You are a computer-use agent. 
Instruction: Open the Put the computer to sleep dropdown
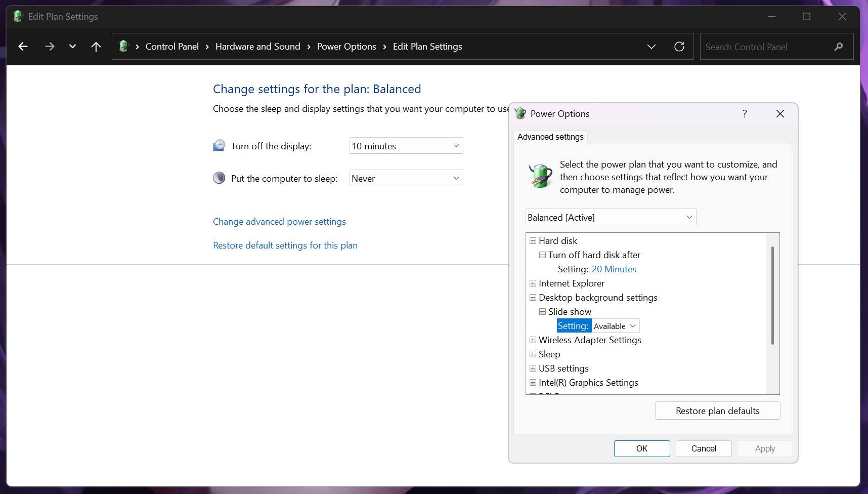pyautogui.click(x=406, y=178)
